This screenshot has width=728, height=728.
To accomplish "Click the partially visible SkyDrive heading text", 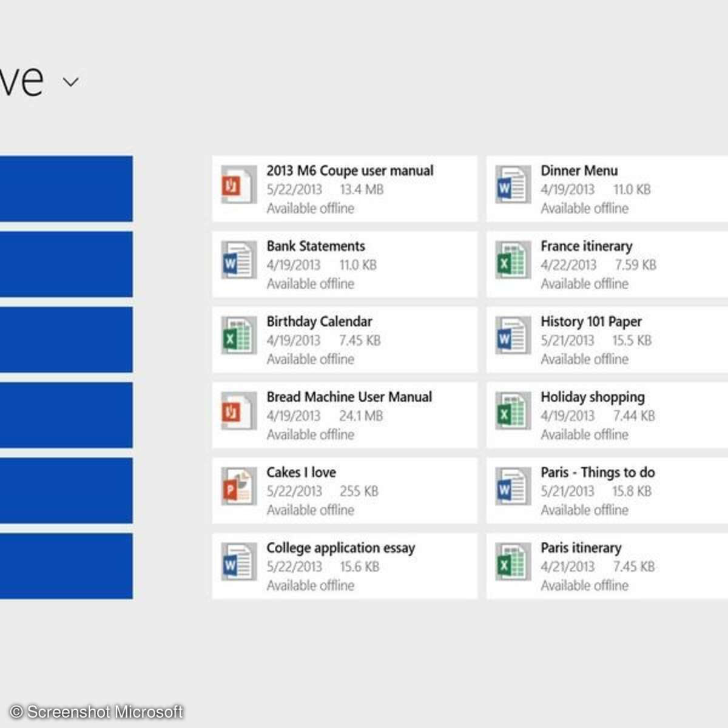I will point(21,80).
